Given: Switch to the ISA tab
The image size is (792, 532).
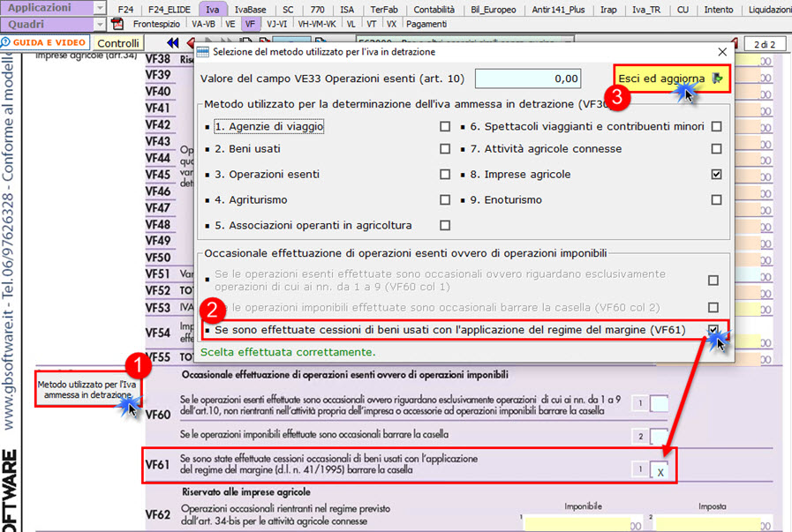Looking at the screenshot, I should (x=347, y=10).
